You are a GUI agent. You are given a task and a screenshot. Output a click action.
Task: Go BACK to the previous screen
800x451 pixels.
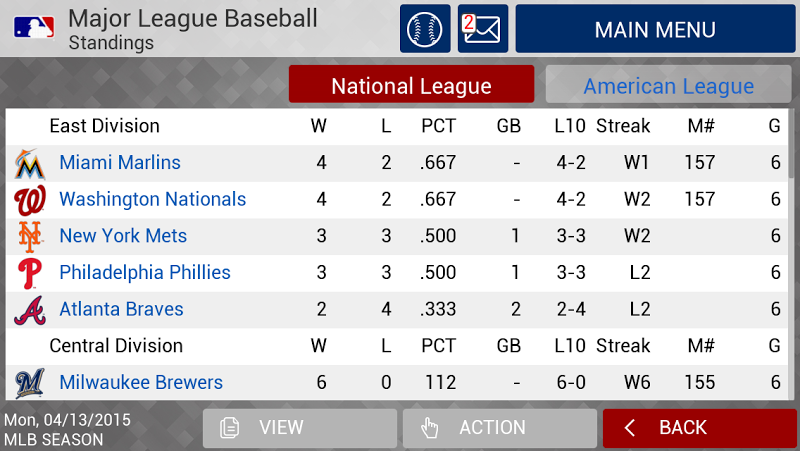pos(699,428)
